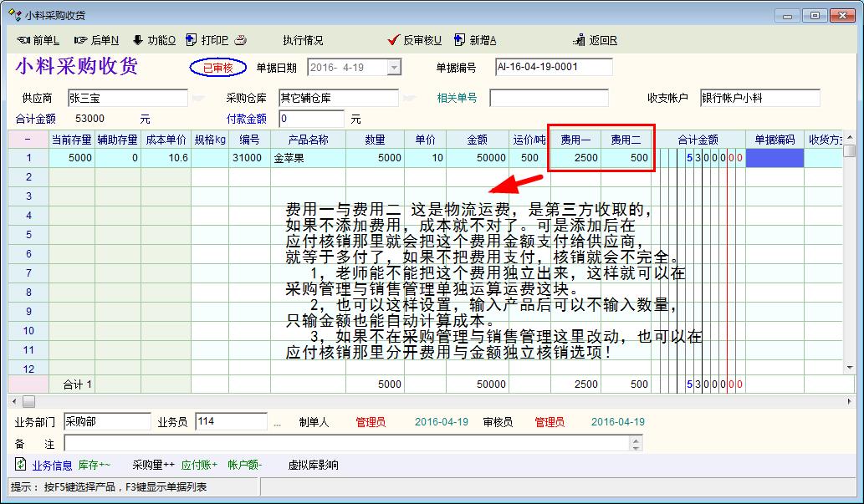Go to next document with 后单 button

point(96,40)
